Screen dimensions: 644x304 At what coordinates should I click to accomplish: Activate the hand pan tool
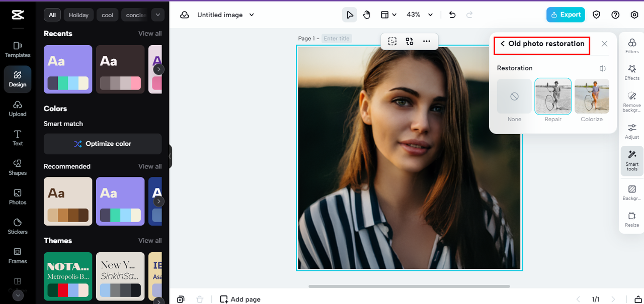point(366,15)
